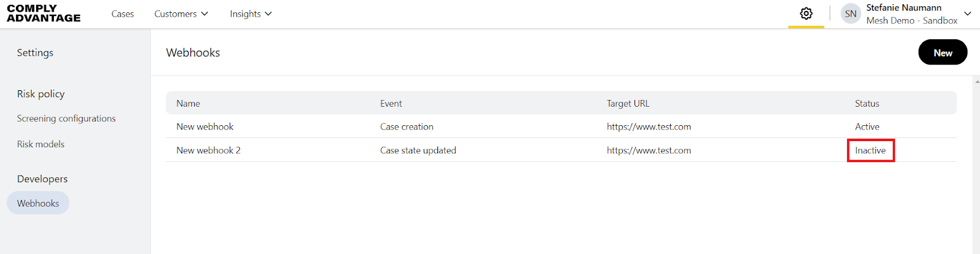Click the Inactive status of New webhook 2

[870, 150]
